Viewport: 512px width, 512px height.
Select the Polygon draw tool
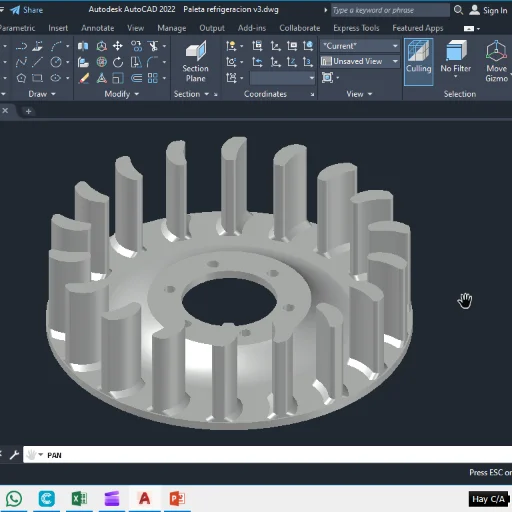tap(21, 78)
